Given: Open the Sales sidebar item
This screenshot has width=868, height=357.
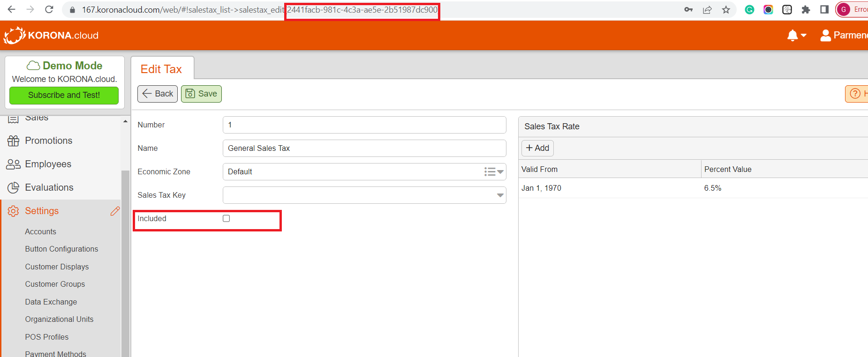Looking at the screenshot, I should [x=37, y=118].
